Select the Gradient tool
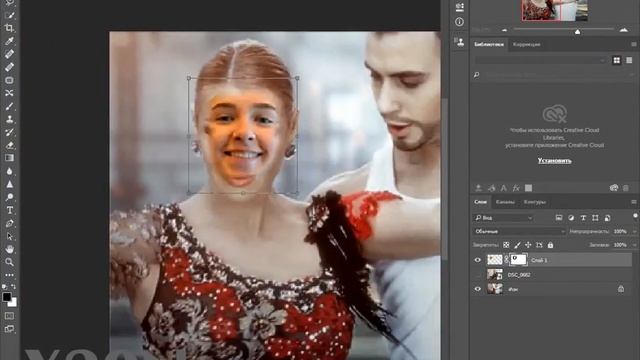The height and width of the screenshot is (360, 640). (x=9, y=158)
